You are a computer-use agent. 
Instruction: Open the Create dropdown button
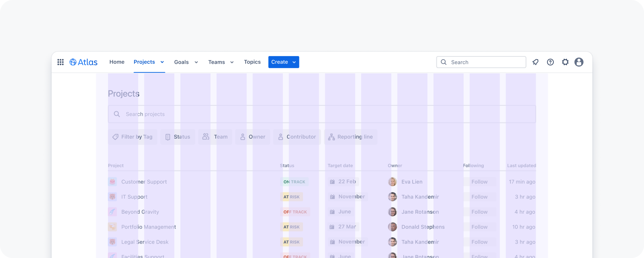(283, 62)
